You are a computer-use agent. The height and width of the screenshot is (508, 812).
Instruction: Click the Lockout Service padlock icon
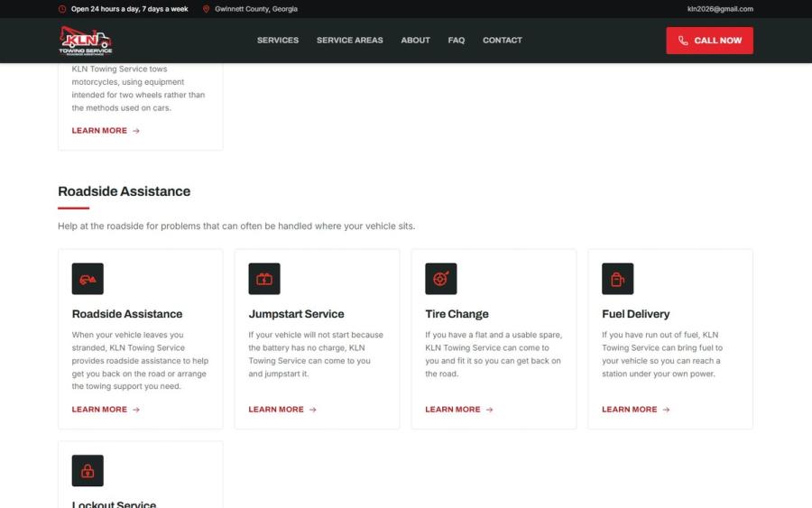click(88, 471)
